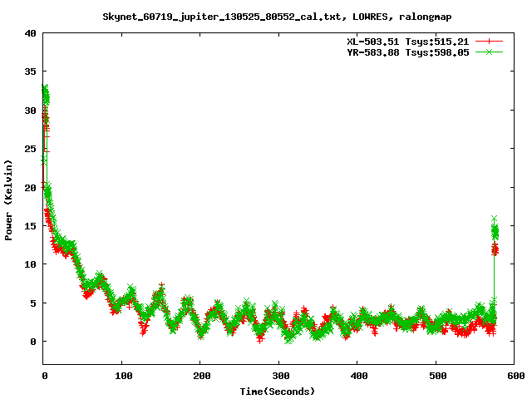Click the y-axis tick label 35
This screenshot has height=399, width=532.
30,71
